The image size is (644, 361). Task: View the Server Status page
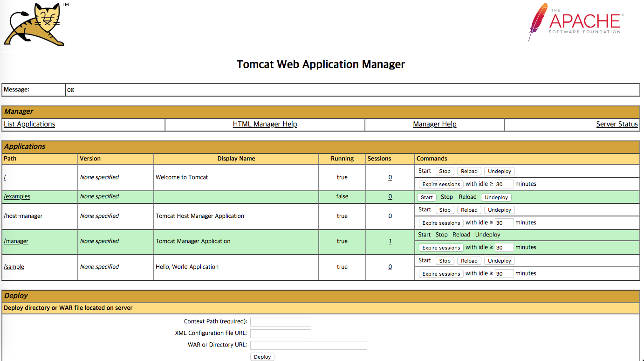(x=617, y=124)
